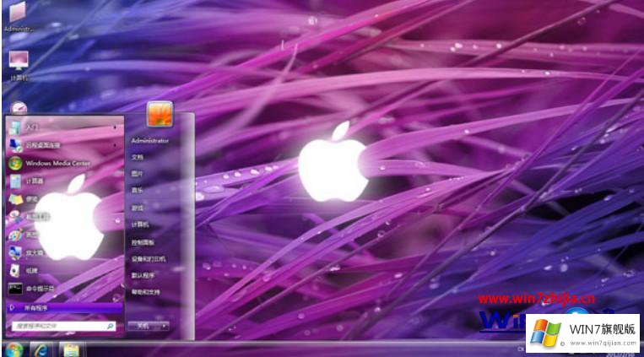Viewport: 644px width, 357px height.
Task: Open Default Programs (默认程序)
Action: 143,275
